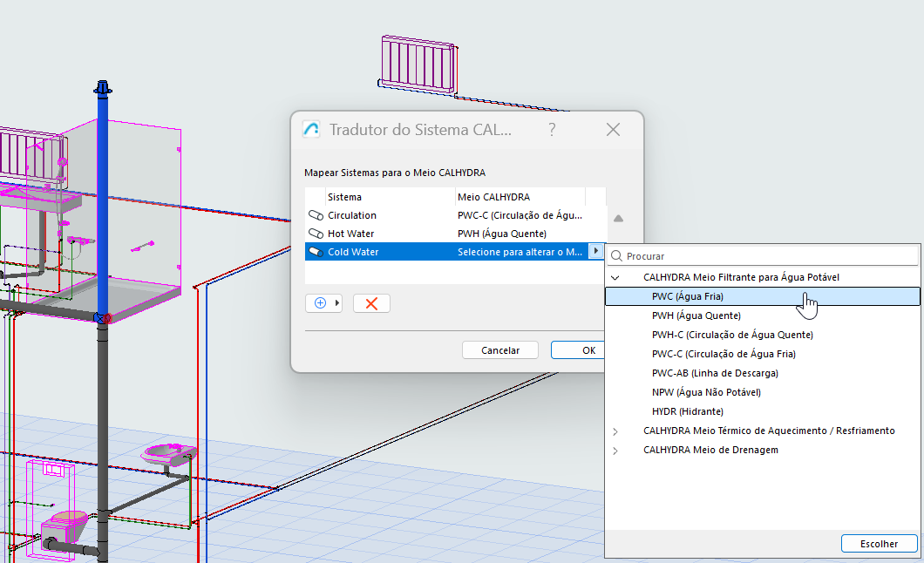The image size is (924, 563).
Task: Open the add button's dropdown arrow
Action: (337, 302)
